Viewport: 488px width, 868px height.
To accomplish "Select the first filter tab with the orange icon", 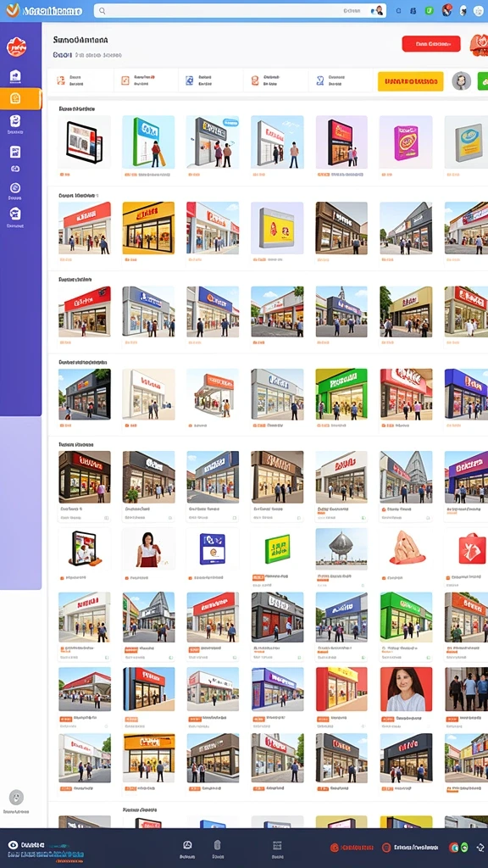I will tap(80, 81).
